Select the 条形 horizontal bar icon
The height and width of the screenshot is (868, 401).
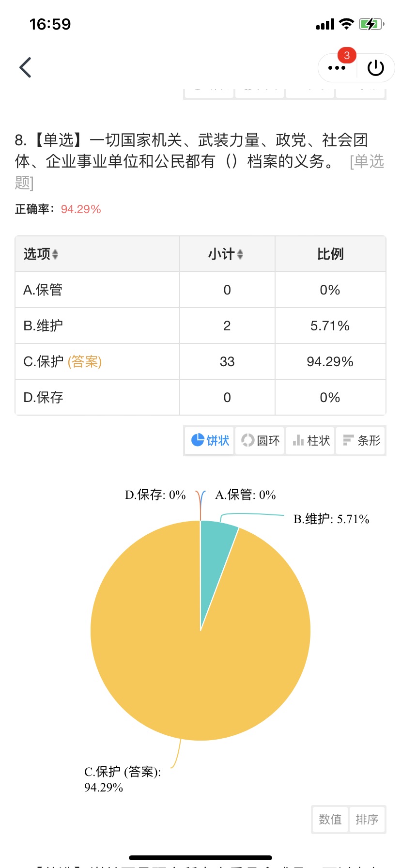coord(348,440)
